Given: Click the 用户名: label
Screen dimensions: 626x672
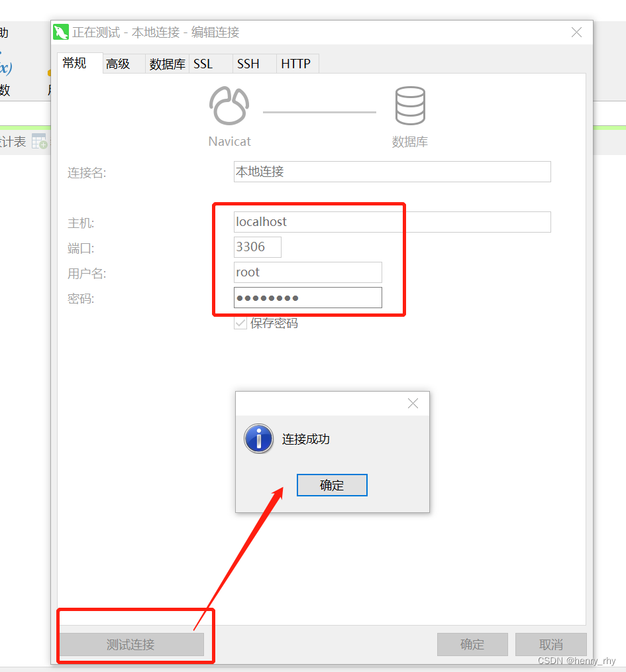Looking at the screenshot, I should (87, 274).
